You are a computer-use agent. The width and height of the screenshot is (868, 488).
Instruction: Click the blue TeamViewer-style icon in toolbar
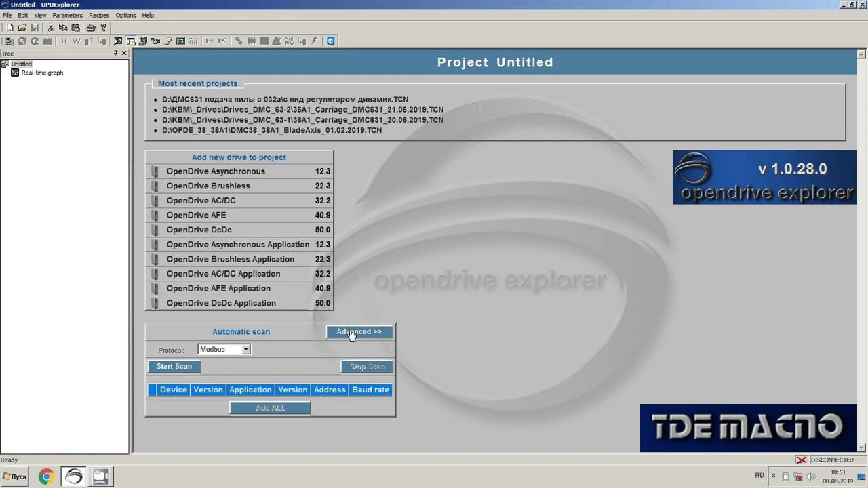pos(330,41)
